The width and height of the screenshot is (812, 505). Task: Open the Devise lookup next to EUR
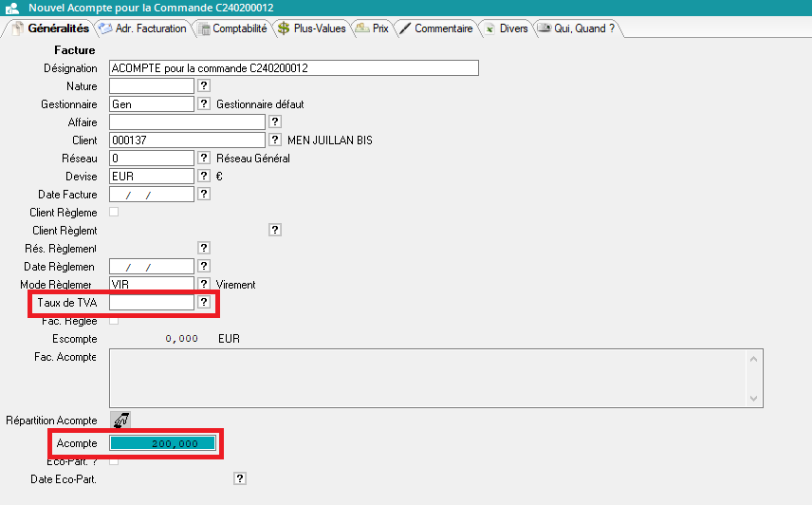[203, 177]
